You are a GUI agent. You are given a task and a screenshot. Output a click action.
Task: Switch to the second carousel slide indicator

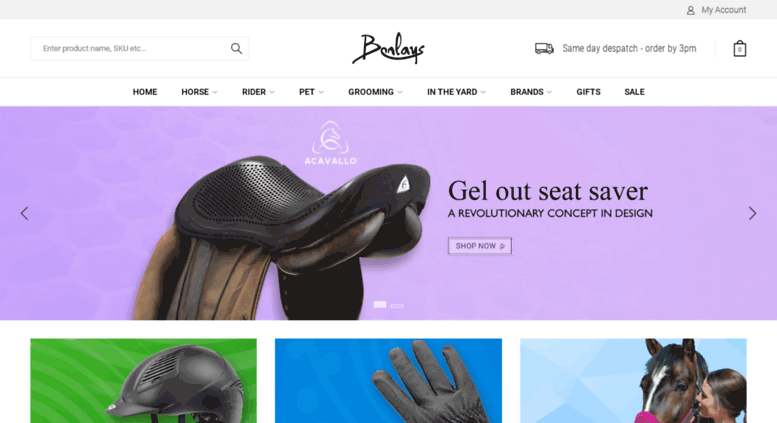(397, 306)
